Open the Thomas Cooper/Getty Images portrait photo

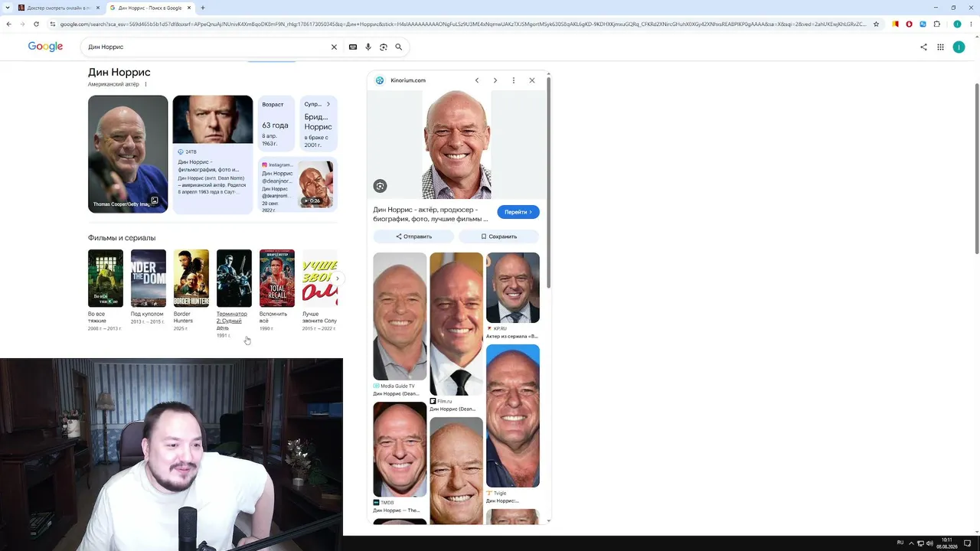(x=128, y=154)
